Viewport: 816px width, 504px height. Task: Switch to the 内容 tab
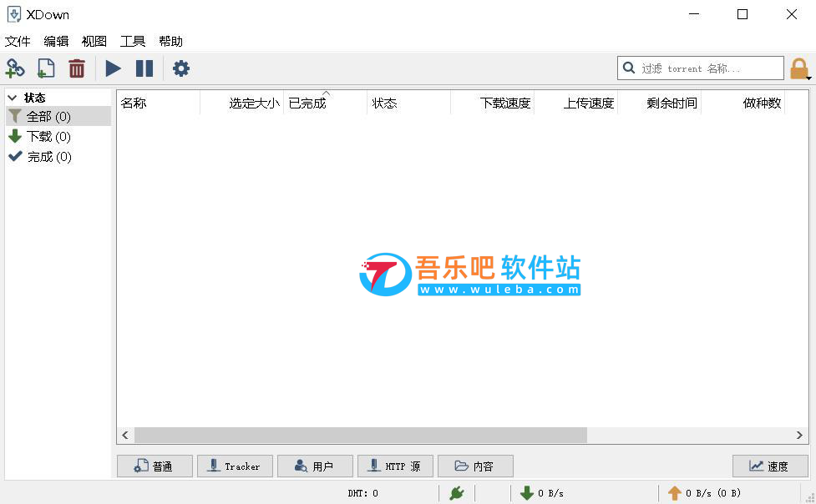pyautogui.click(x=476, y=466)
